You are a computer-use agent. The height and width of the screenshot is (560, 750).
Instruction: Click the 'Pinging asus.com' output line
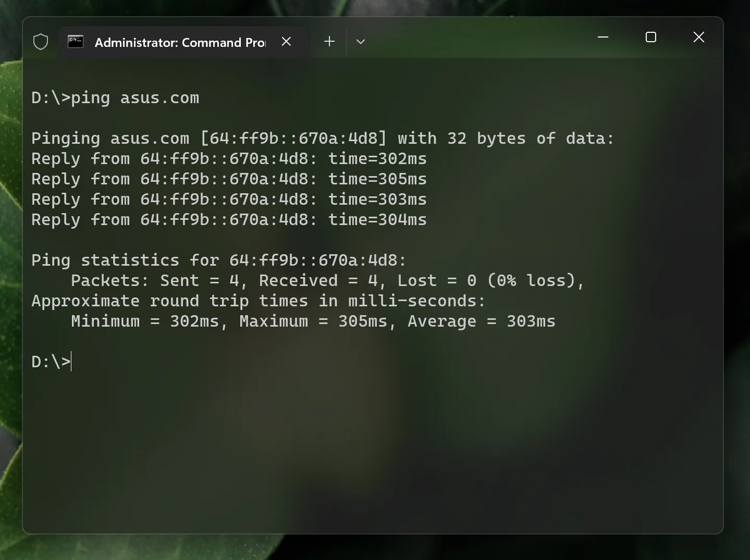point(323,139)
